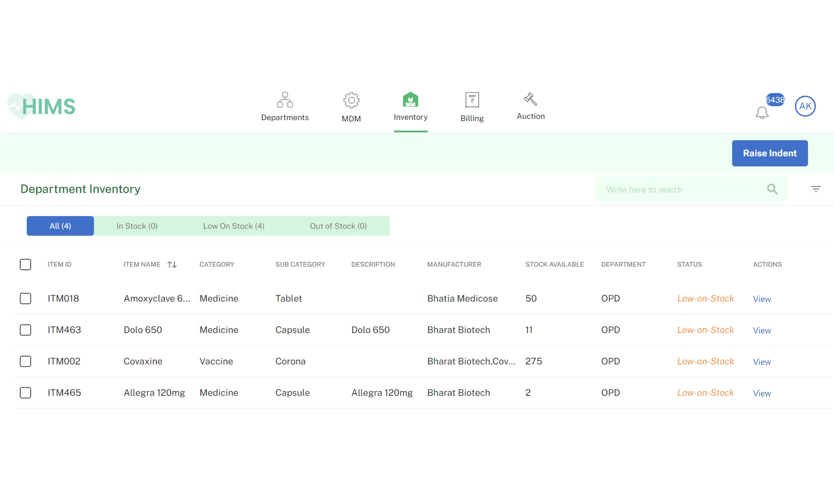
Task: Switch to Out of Stock tab
Action: coord(337,226)
